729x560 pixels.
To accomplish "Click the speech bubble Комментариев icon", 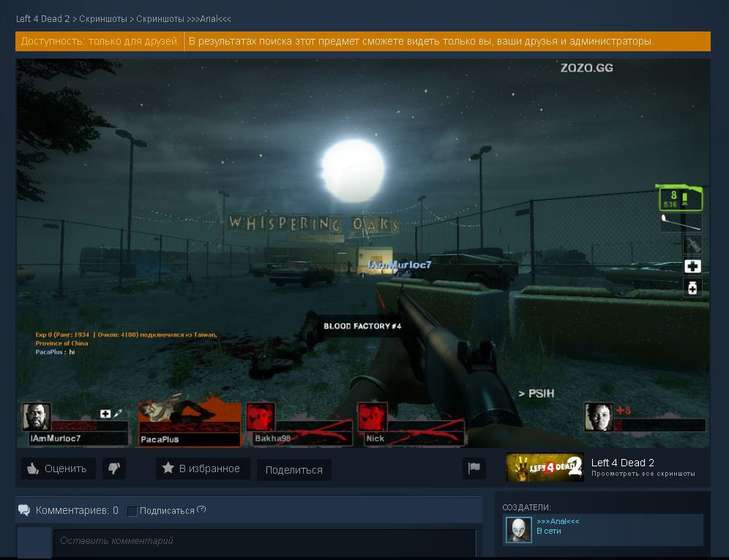I will tap(24, 510).
